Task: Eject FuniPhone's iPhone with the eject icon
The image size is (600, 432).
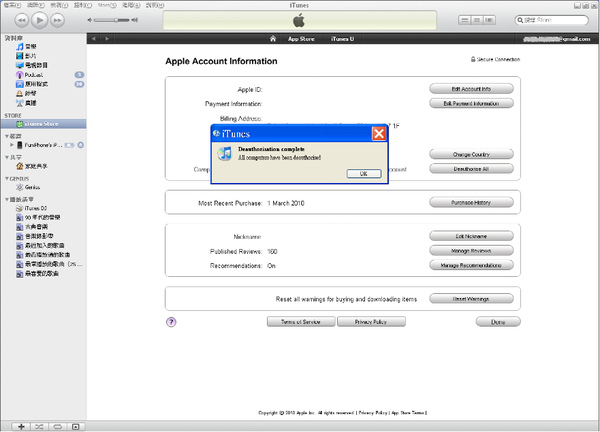Action: 81,145
